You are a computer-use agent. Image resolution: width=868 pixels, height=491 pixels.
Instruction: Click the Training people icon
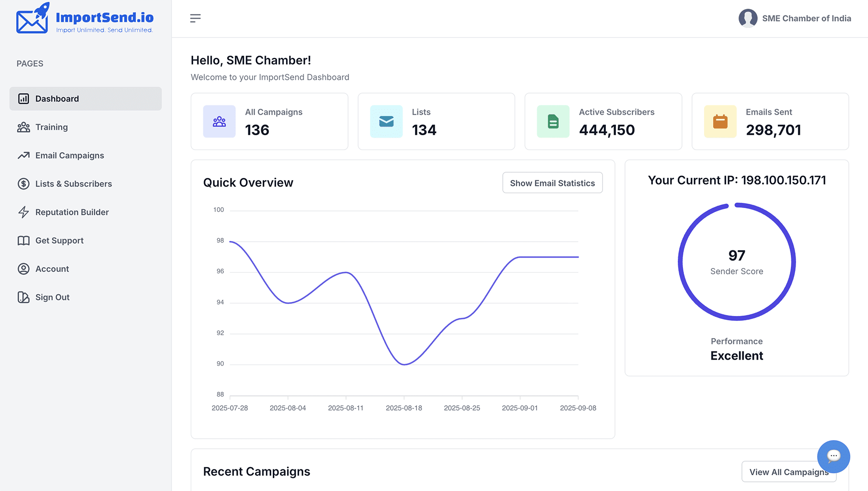point(23,127)
